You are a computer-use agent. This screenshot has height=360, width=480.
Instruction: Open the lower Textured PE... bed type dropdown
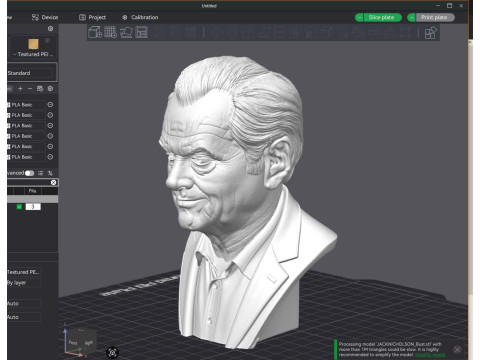click(24, 272)
